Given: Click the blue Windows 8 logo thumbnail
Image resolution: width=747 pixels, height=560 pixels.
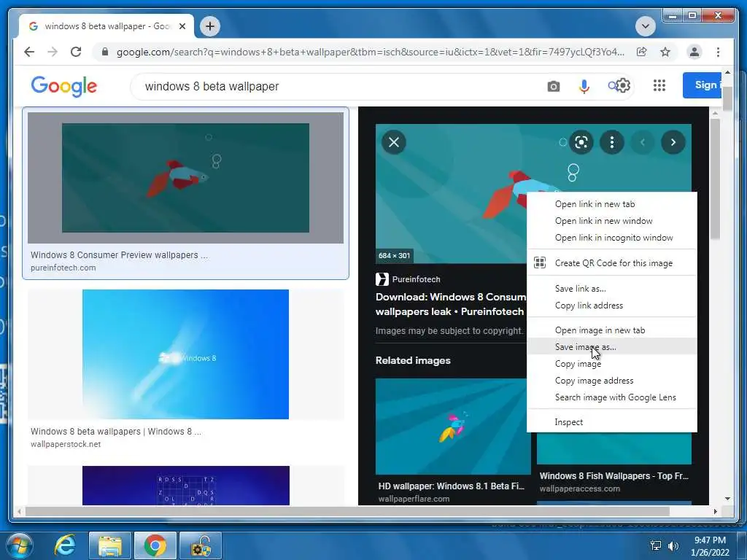Looking at the screenshot, I should pyautogui.click(x=185, y=354).
